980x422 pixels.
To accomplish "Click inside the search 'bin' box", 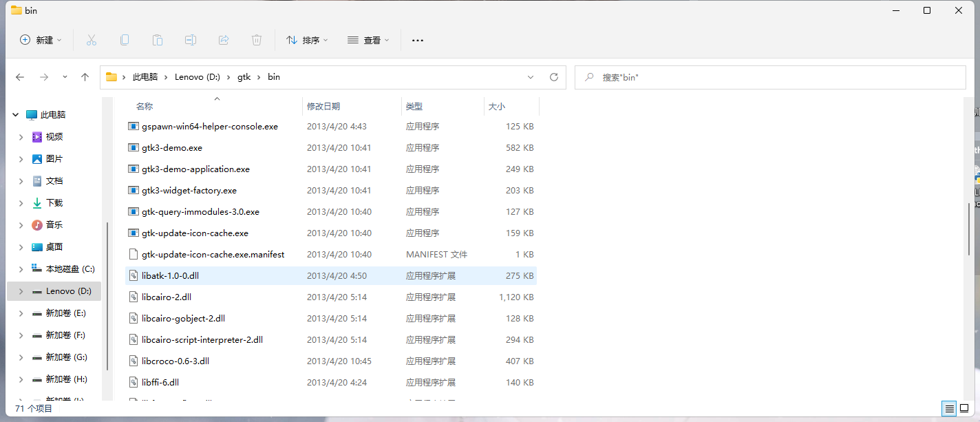I will [x=757, y=77].
